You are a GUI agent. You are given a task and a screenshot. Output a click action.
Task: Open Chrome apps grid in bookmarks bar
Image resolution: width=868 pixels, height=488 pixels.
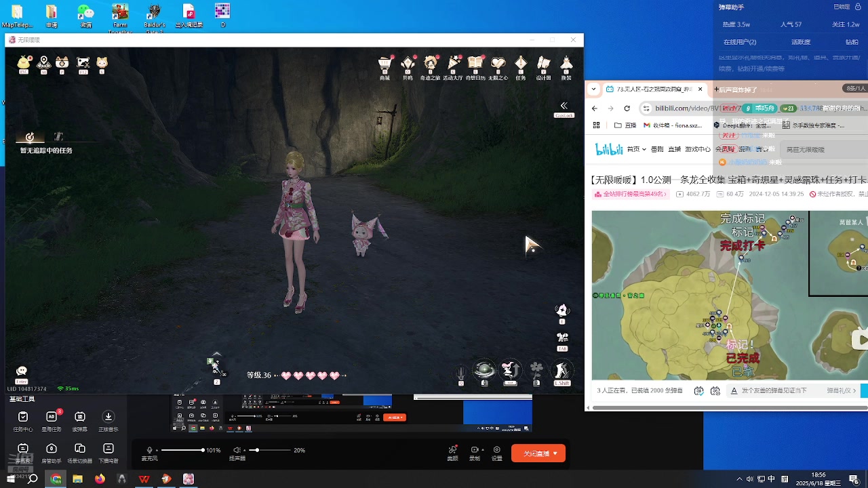coord(597,125)
